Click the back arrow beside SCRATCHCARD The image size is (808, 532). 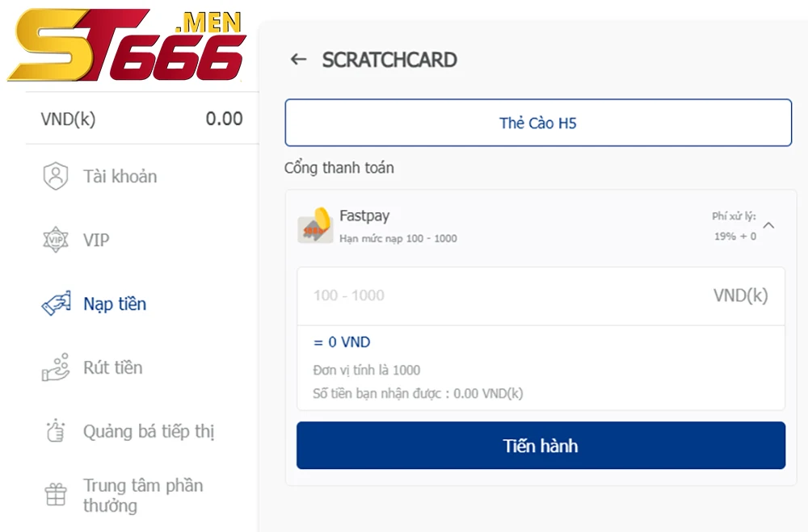pyautogui.click(x=298, y=60)
